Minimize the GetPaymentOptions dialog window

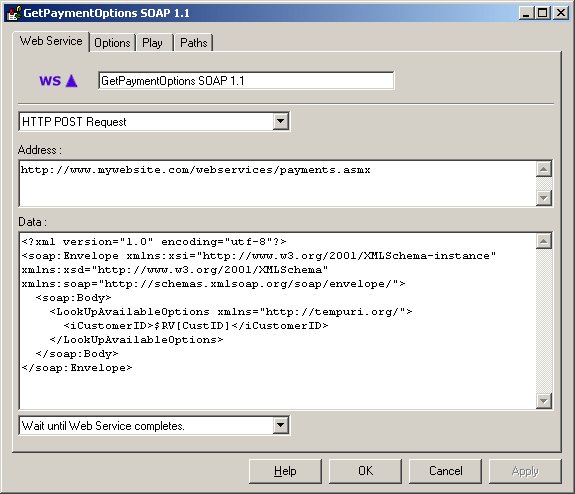[527, 13]
